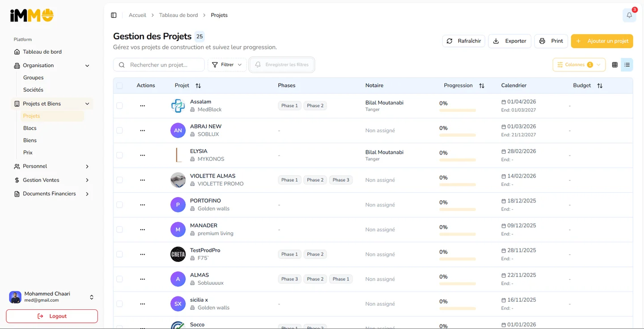This screenshot has height=329, width=644.
Task: Switch to list view icon
Action: tap(627, 65)
